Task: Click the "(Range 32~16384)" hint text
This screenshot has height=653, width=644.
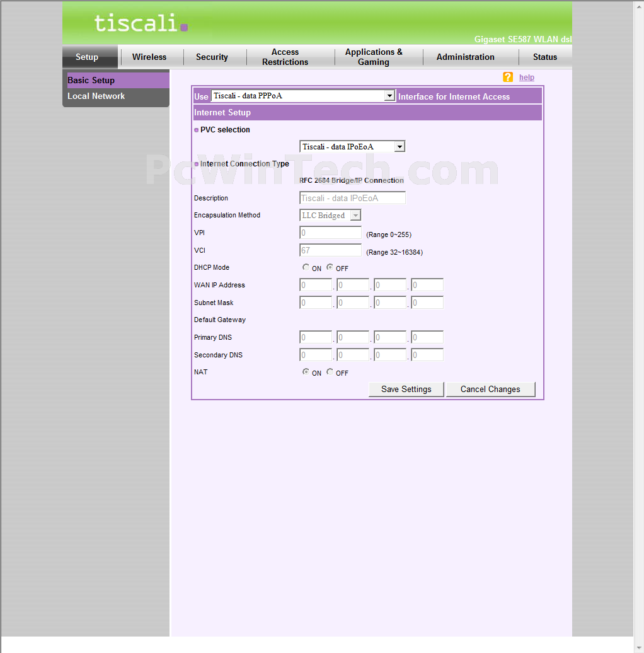Action: coord(394,252)
